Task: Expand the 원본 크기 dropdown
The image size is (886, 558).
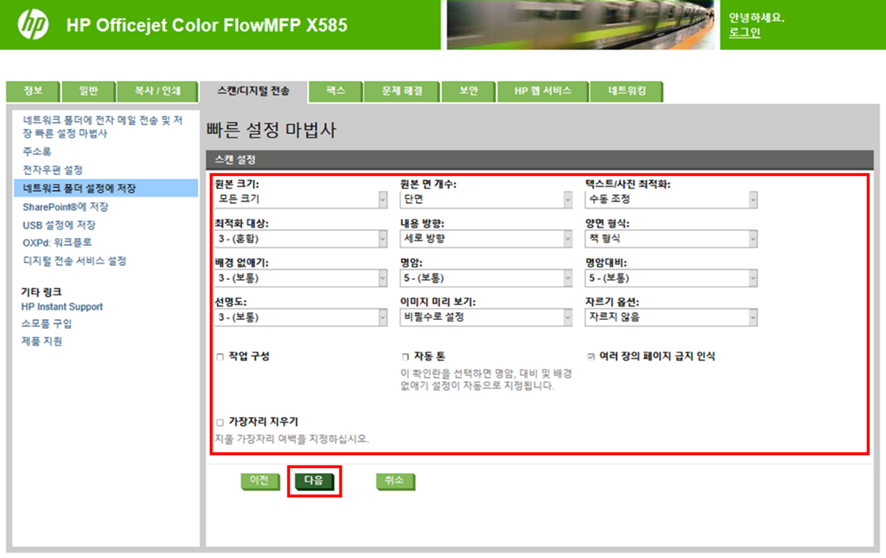Action: (x=301, y=199)
